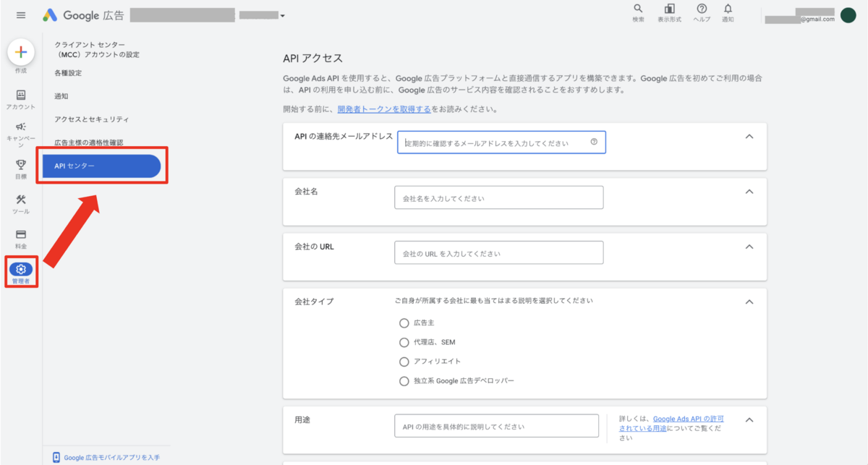Image resolution: width=868 pixels, height=465 pixels.
Task: Click the 作成 create plus button
Action: [21, 52]
